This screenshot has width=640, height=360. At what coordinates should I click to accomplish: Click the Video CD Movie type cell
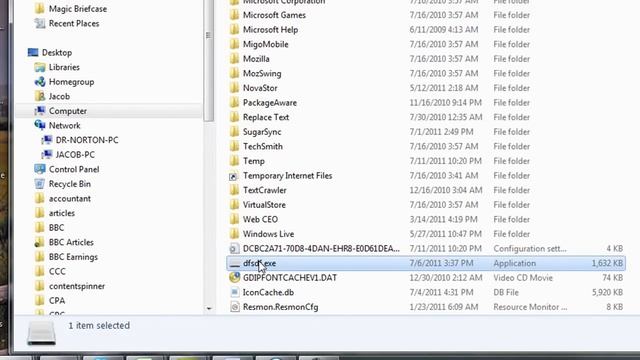[523, 278]
